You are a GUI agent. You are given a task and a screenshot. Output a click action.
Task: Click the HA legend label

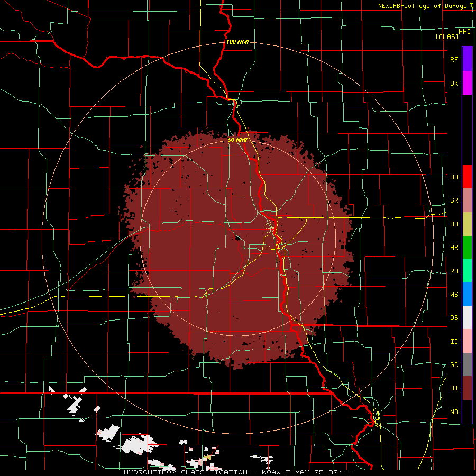(x=454, y=177)
